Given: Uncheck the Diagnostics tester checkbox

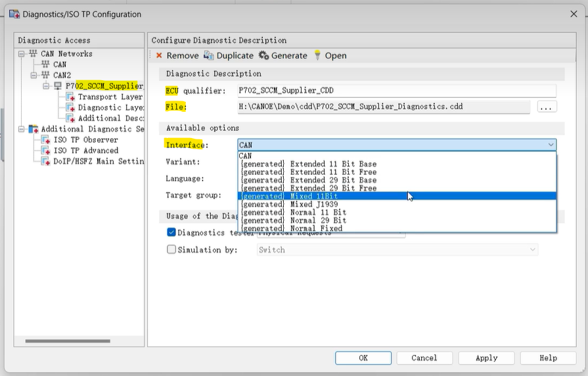Looking at the screenshot, I should (x=171, y=232).
